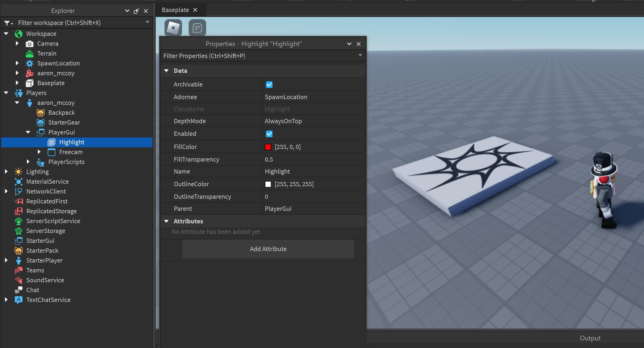Click the Terrain icon in Explorer
Screen dimensions: 644x348
pos(30,54)
